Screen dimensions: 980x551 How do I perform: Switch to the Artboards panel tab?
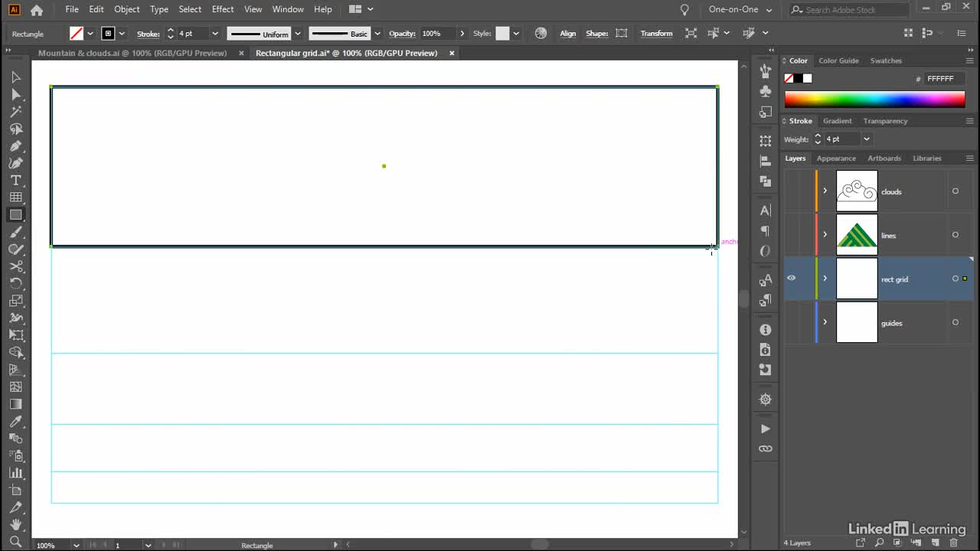884,158
